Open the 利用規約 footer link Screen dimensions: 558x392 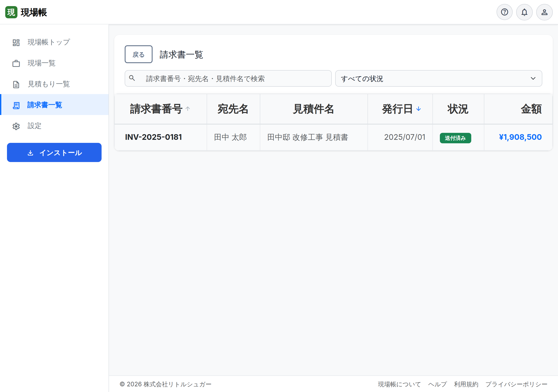[466, 384]
